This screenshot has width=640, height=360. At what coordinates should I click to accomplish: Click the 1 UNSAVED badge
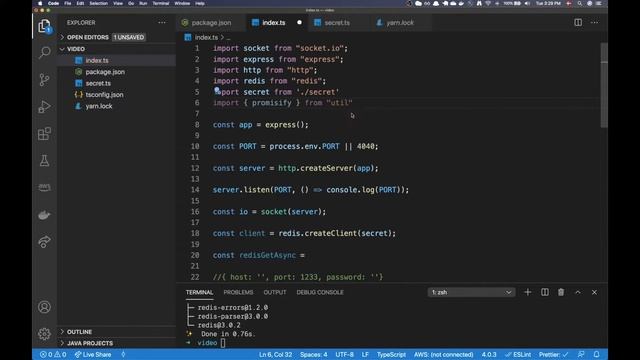129,37
